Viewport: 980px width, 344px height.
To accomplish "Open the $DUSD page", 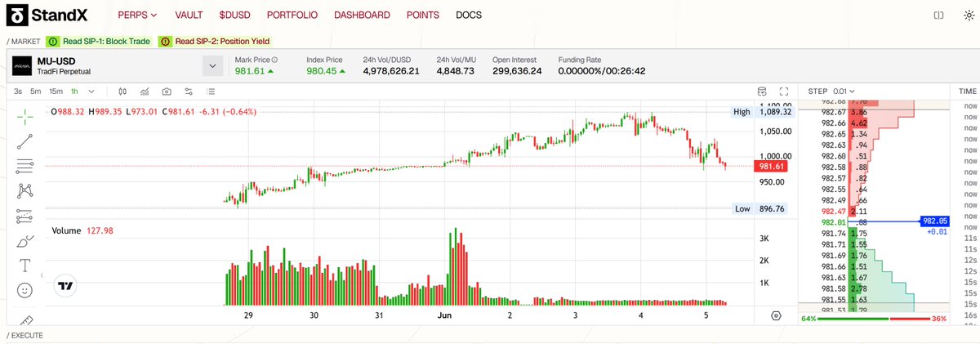I will click(x=235, y=16).
